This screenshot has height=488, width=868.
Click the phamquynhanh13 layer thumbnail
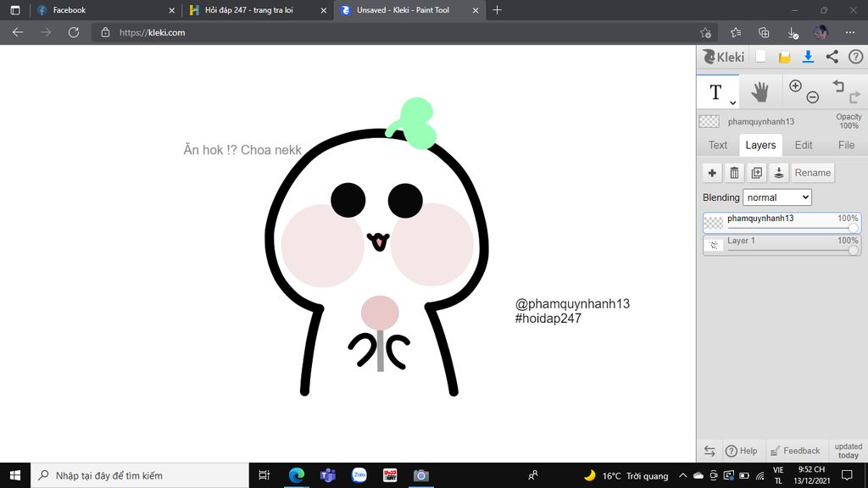[x=714, y=223]
